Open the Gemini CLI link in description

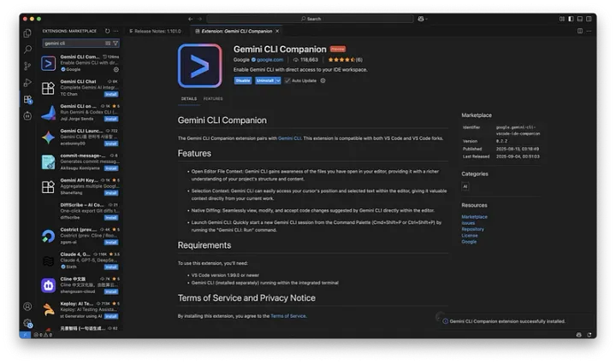point(290,138)
